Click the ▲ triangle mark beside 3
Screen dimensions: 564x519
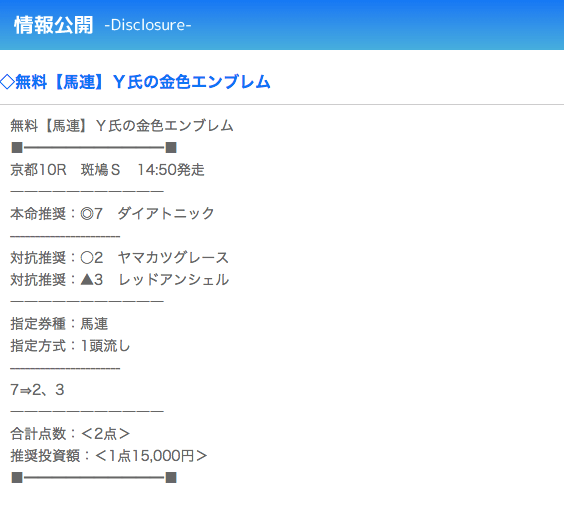click(87, 279)
